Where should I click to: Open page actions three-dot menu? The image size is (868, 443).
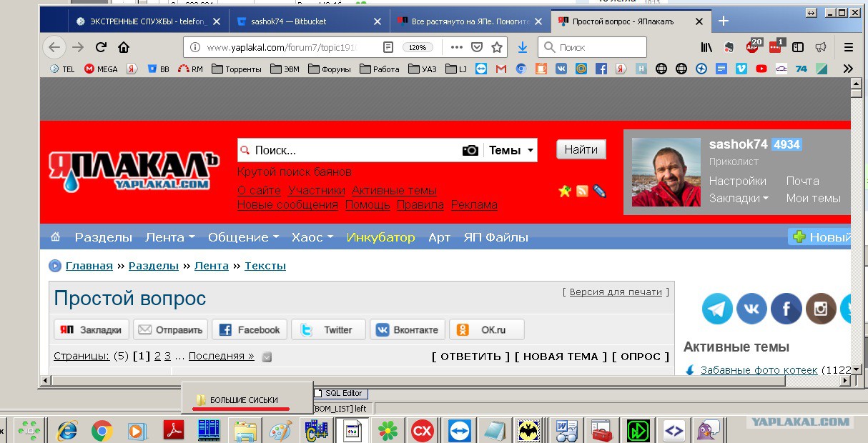(x=456, y=47)
